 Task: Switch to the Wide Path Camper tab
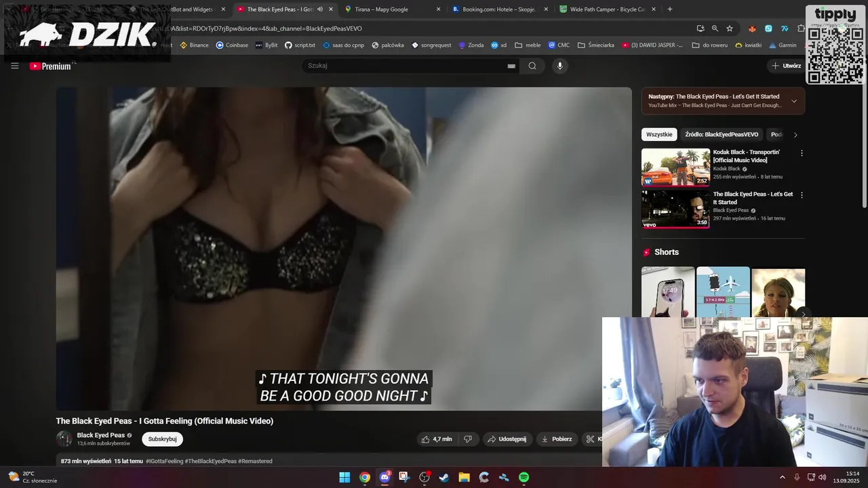point(607,9)
